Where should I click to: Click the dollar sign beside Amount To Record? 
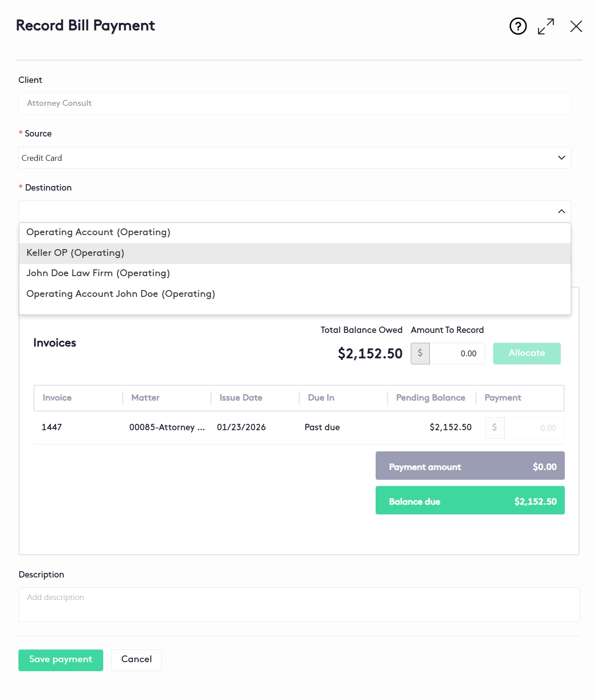[x=420, y=354]
